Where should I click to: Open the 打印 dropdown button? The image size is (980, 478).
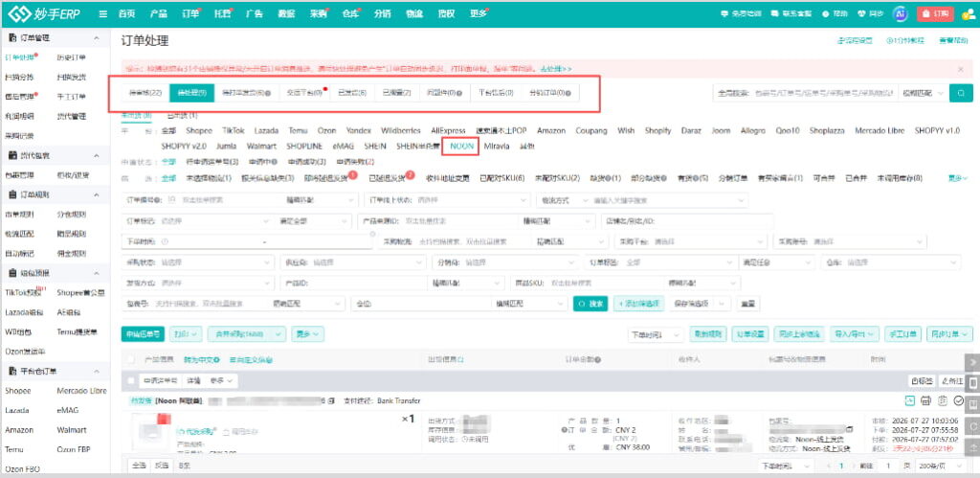188,334
